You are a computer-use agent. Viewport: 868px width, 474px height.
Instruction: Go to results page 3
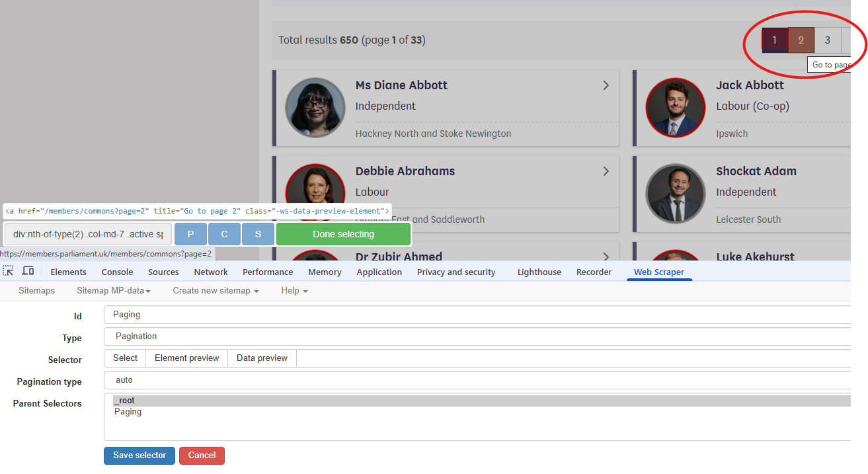(x=827, y=40)
